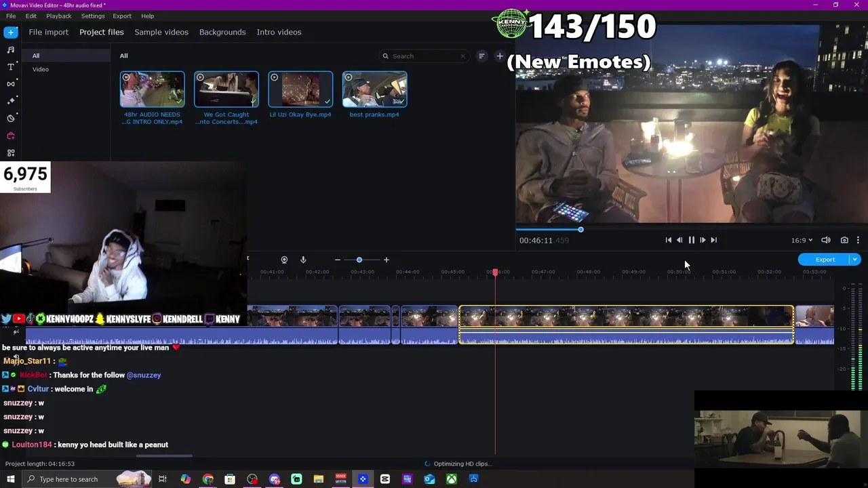Open the Titles text tool panel
The width and height of the screenshot is (868, 488).
pyautogui.click(x=11, y=66)
